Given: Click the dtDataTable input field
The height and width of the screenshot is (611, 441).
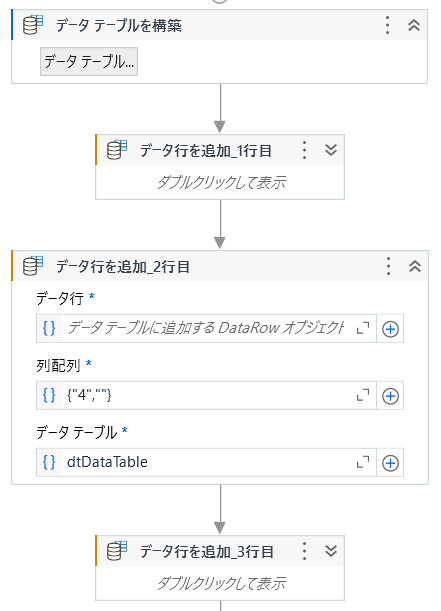Looking at the screenshot, I should pos(206,463).
